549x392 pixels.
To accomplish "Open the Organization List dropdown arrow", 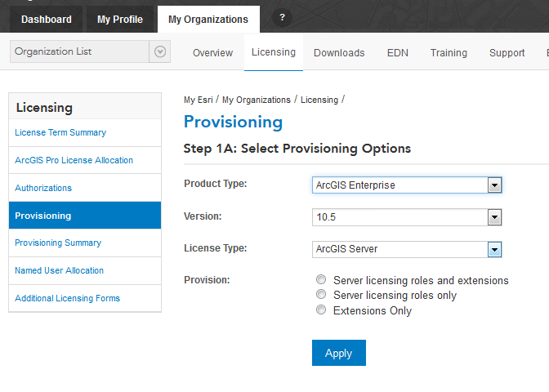I will pyautogui.click(x=160, y=51).
